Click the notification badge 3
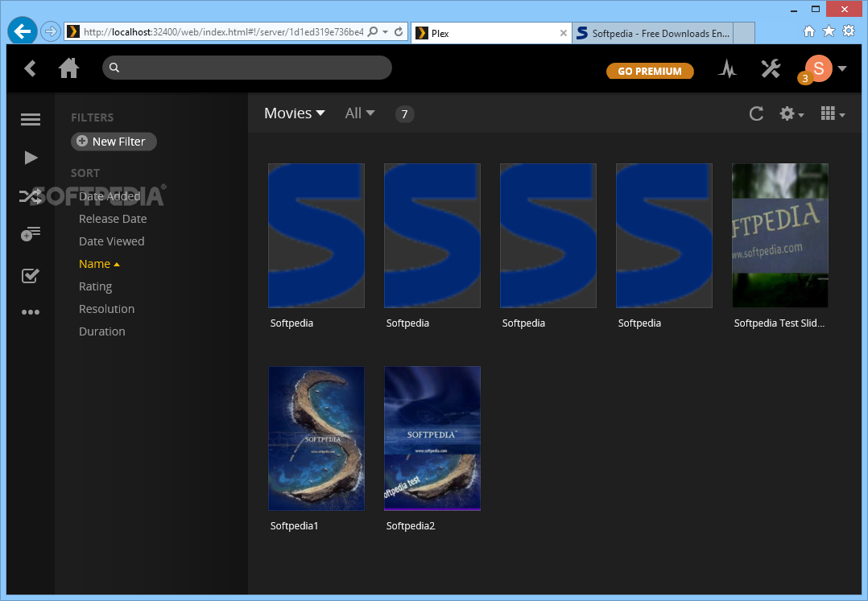The image size is (868, 601). click(805, 78)
